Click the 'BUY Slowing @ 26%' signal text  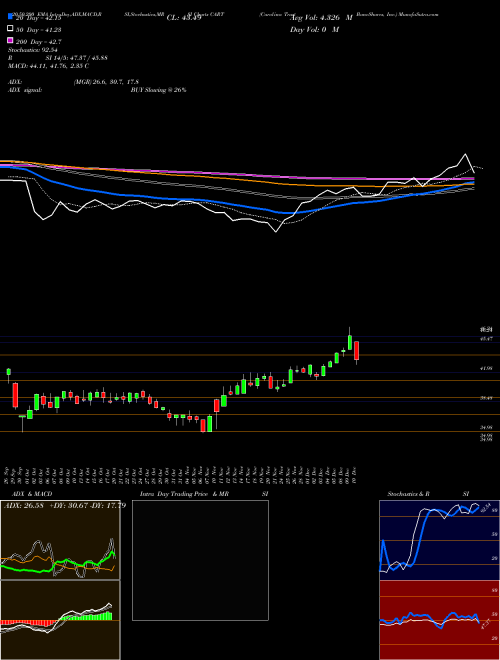[x=159, y=90]
